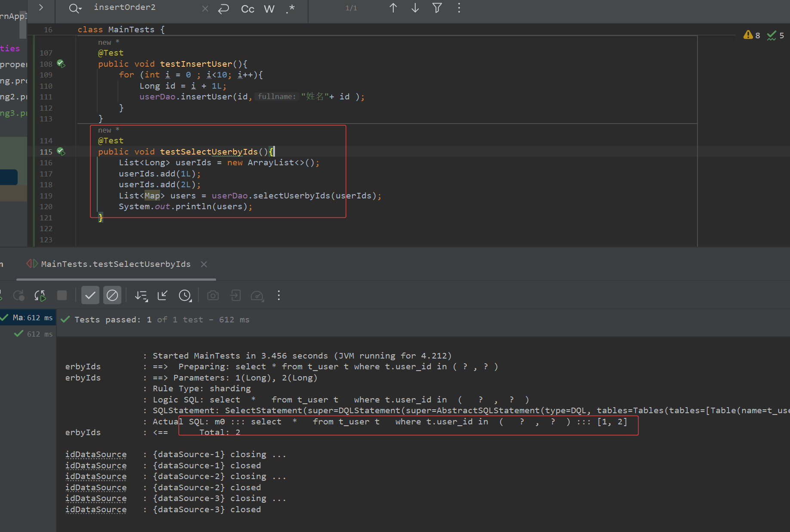Run testInsertUser via gutter icon
This screenshot has width=790, height=532.
pos(61,64)
